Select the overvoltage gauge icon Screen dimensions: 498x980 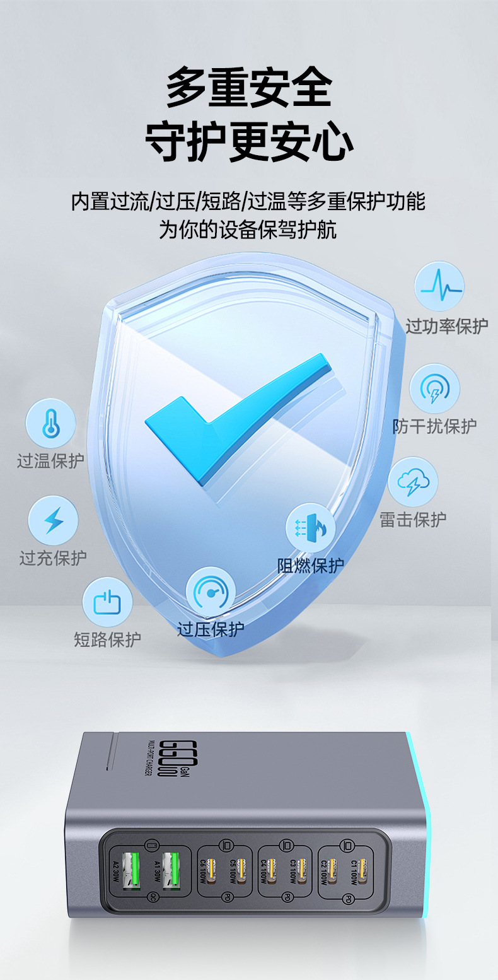point(211,592)
